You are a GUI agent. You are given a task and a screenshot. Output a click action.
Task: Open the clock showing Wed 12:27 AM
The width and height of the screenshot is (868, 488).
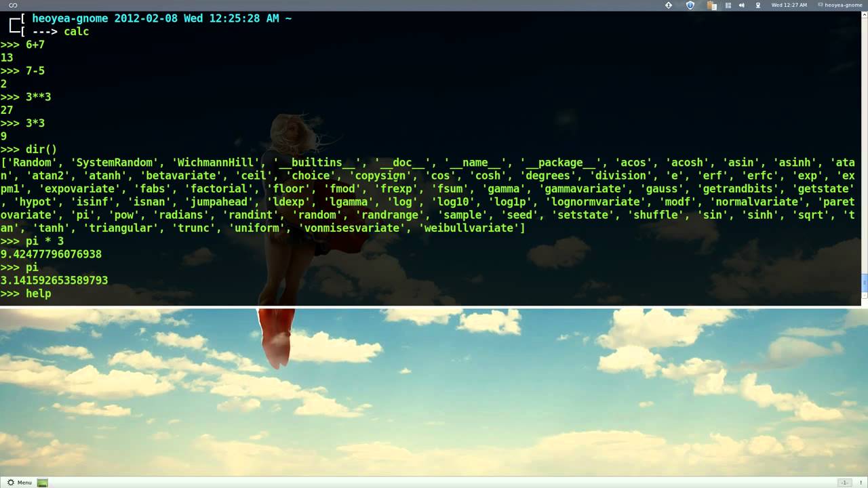tap(789, 5)
